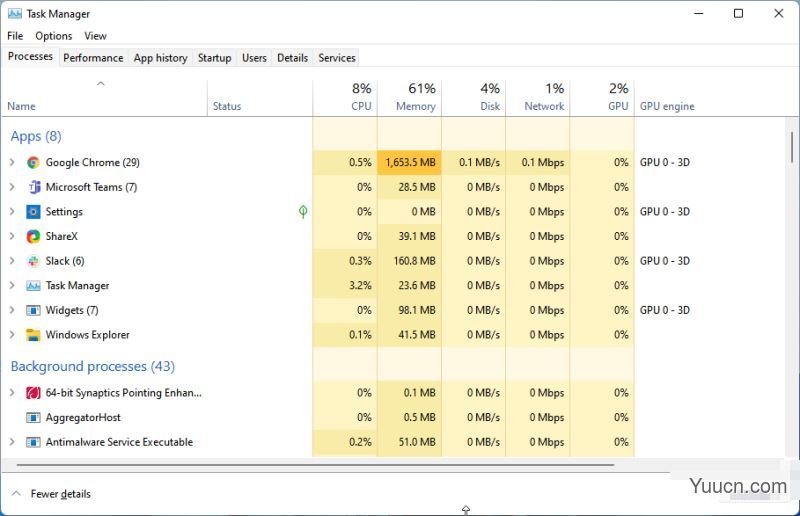
Task: Sort by Memory usage column header
Action: (409, 98)
